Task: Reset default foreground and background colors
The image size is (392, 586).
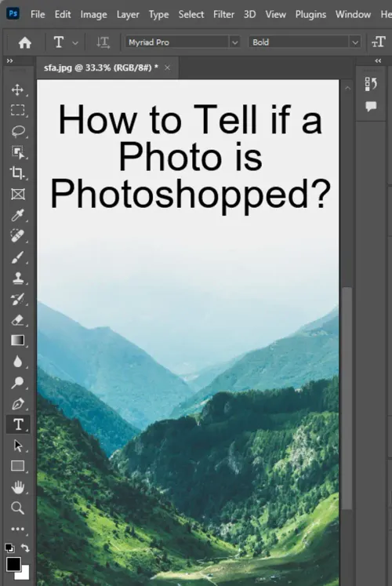Action: point(9,548)
